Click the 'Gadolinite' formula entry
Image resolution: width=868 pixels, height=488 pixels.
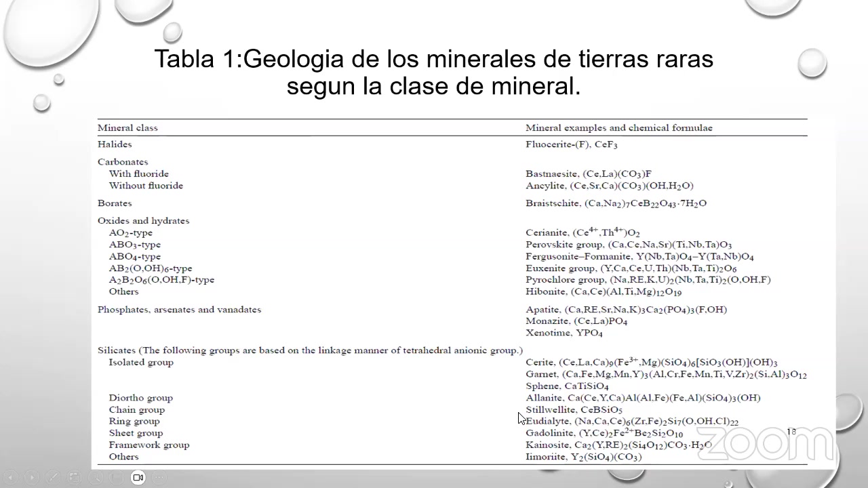point(604,433)
